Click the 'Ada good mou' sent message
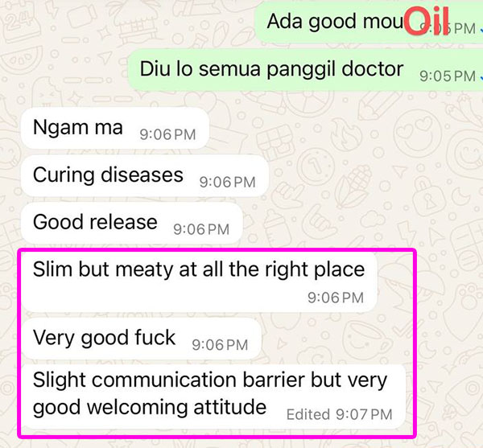The width and height of the screenshot is (483, 448). 369,23
